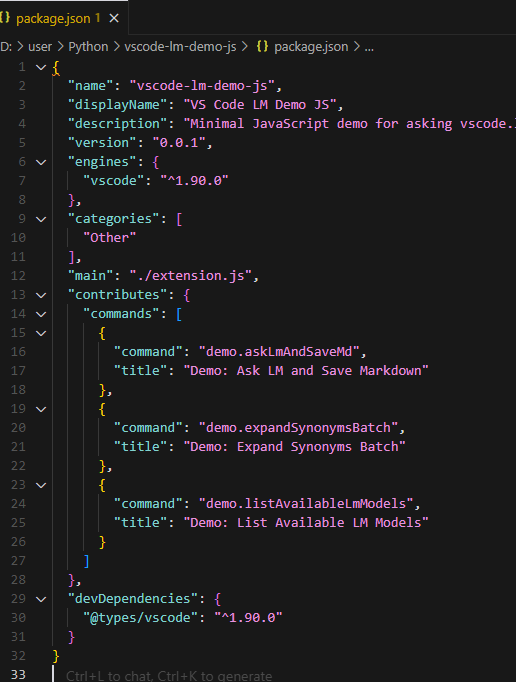
Task: Open the user breadcrumb folder
Action: click(x=40, y=47)
